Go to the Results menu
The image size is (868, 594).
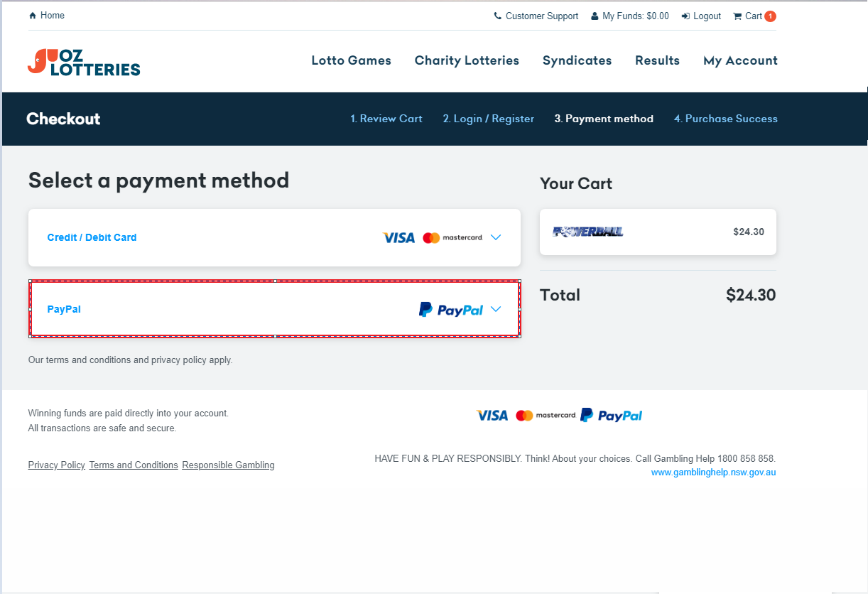[658, 60]
